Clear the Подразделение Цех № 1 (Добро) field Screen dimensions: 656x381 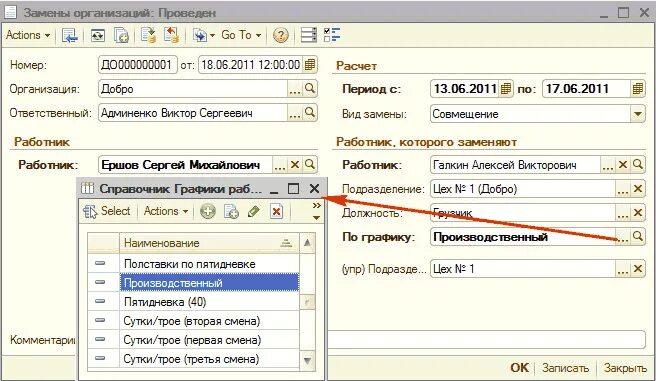point(638,189)
